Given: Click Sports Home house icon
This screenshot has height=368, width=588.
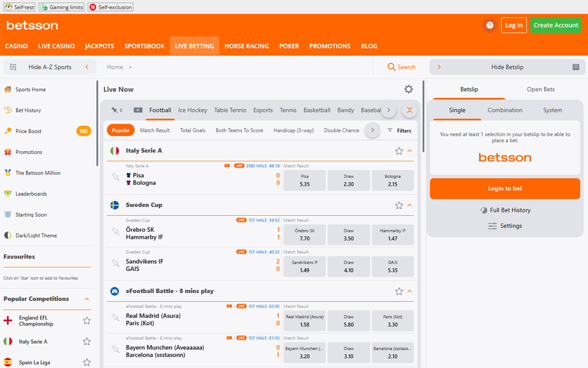Looking at the screenshot, I should coord(8,89).
